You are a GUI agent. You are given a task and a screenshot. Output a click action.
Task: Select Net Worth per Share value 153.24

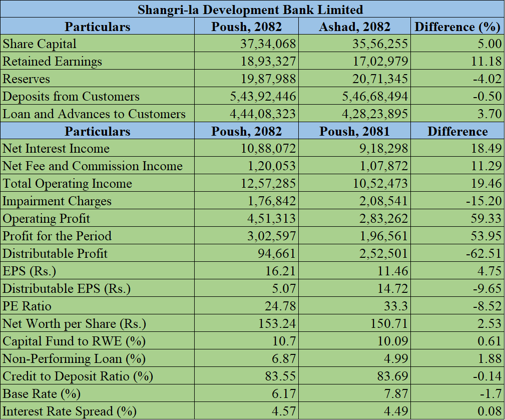click(277, 324)
